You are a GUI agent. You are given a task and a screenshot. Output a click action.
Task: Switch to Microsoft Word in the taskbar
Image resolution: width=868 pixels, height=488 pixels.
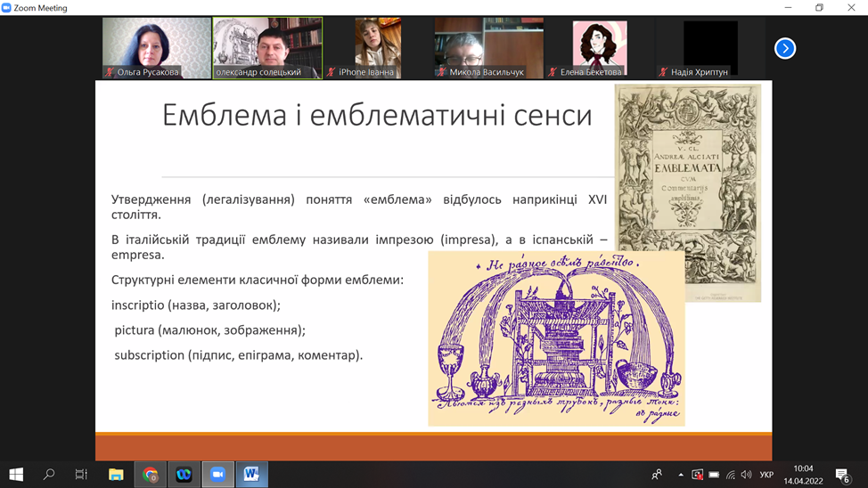(251, 475)
